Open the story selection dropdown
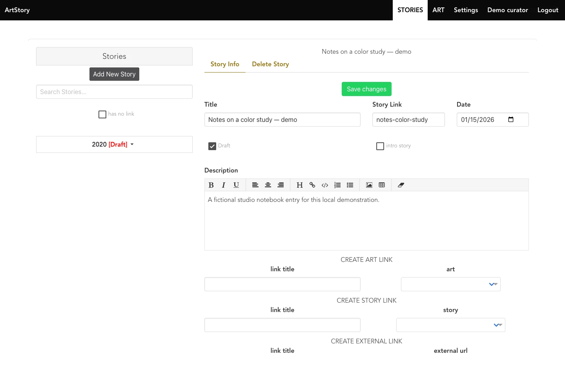Image resolution: width=565 pixels, height=392 pixels. pyautogui.click(x=451, y=325)
